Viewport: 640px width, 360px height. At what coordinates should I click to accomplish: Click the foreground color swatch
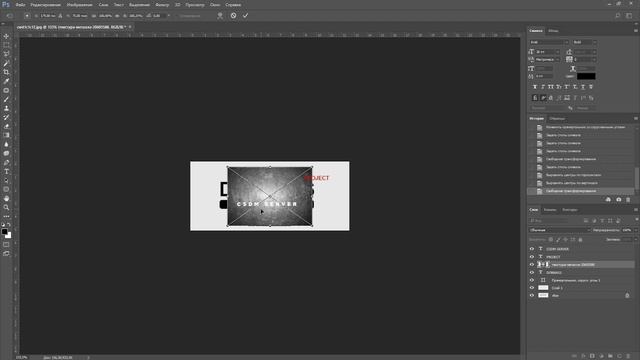4,231
